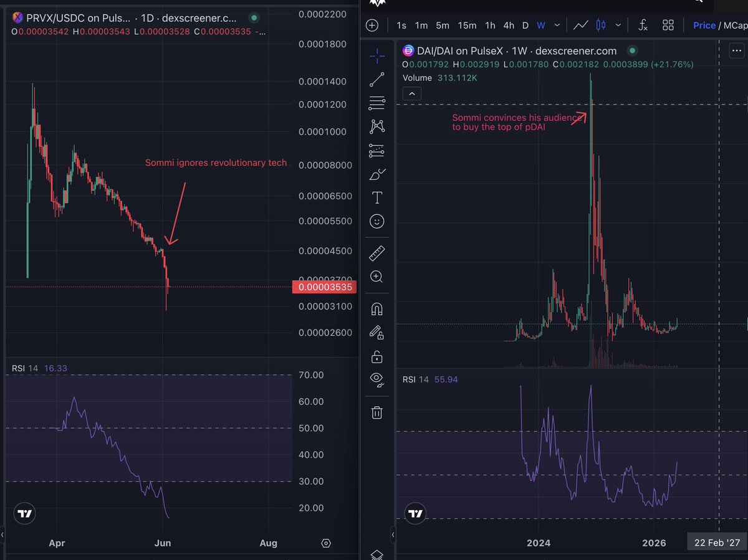The image size is (748, 560).
Task: Select the chart patterns tool
Action: coord(377,126)
